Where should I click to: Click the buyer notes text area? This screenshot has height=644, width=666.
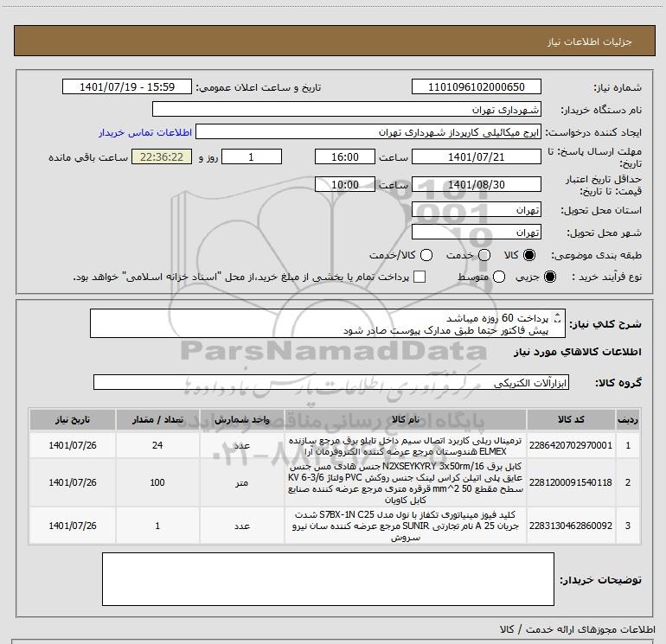click(328, 579)
